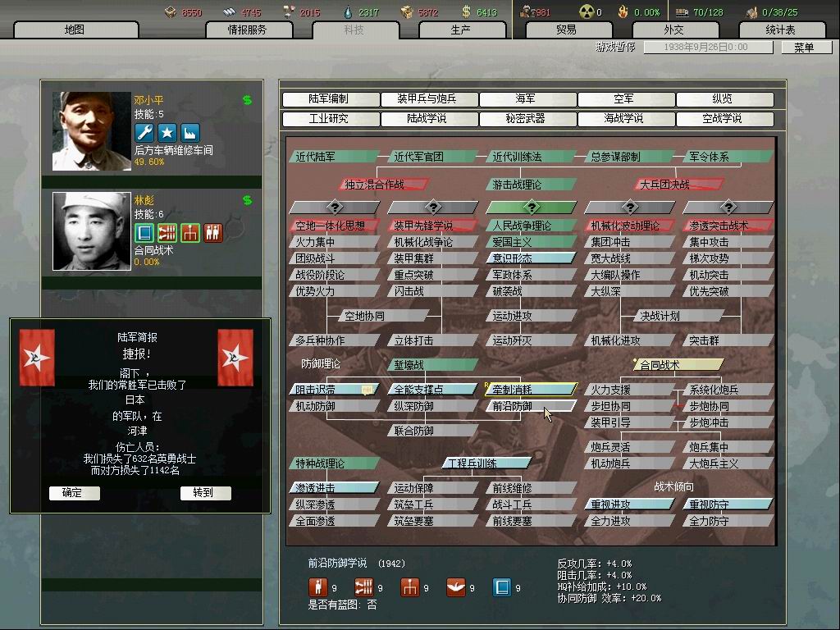This screenshot has height=630, width=840.
Task: Click the aircraft requirement icon at bottom
Action: click(456, 587)
